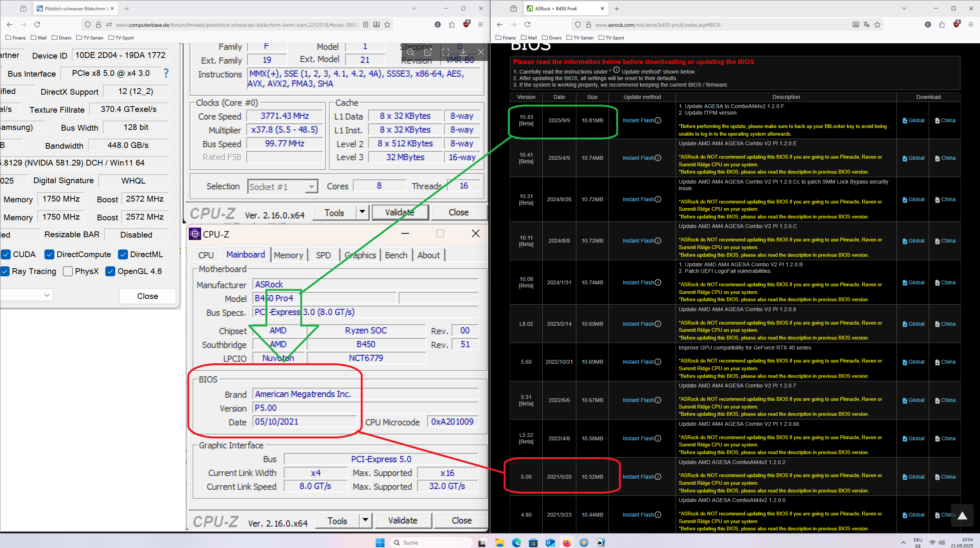980x548 pixels.
Task: Toggle the DirectML checkbox
Action: (123, 254)
